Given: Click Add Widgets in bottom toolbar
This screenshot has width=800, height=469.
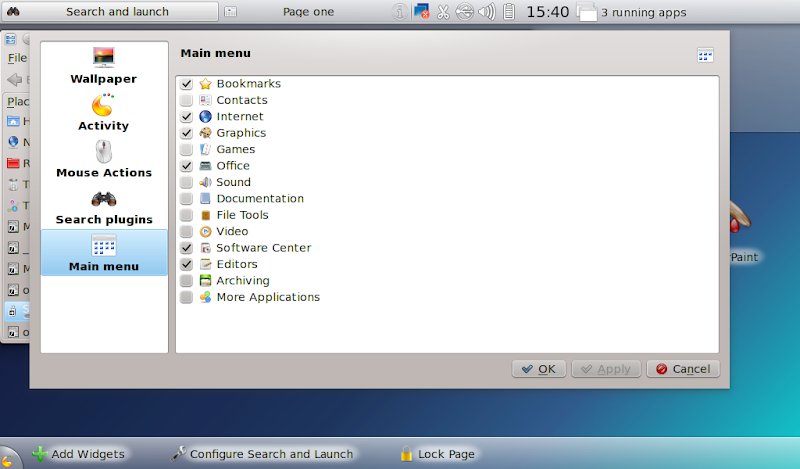Looking at the screenshot, I should pos(79,454).
